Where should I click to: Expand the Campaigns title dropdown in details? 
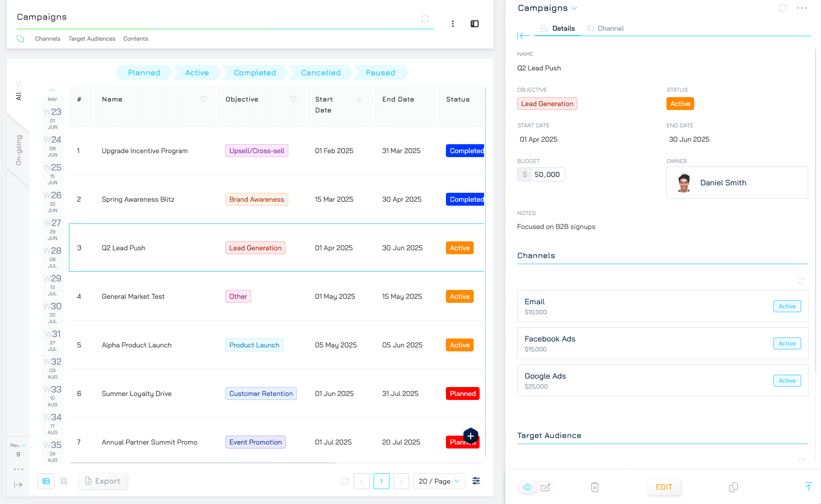[574, 8]
